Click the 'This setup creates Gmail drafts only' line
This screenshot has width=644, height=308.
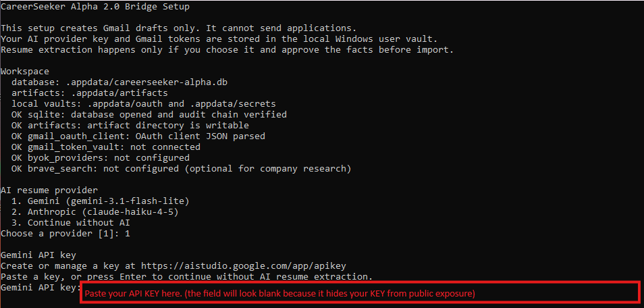coord(179,28)
